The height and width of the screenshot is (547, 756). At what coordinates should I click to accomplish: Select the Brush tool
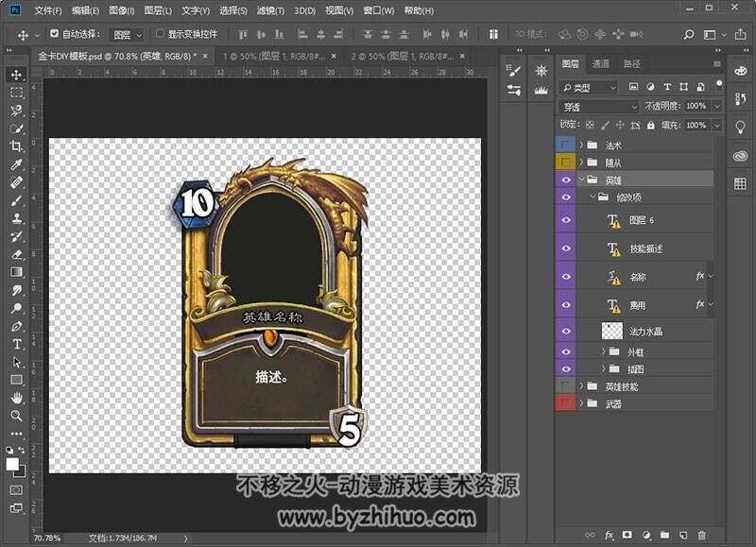click(16, 200)
